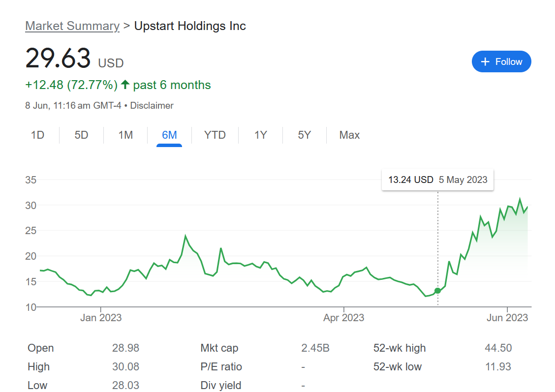The image size is (555, 392).
Task: Select the 6M time range tab
Action: pyautogui.click(x=169, y=135)
